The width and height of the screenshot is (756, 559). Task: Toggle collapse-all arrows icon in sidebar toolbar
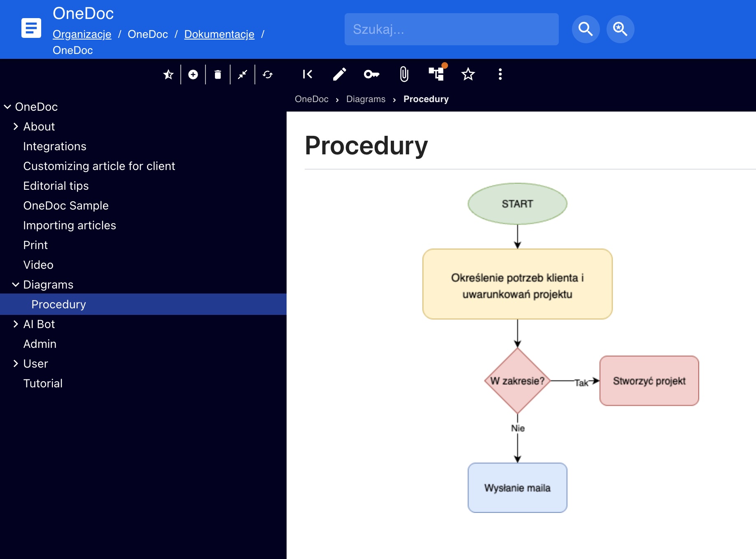coord(243,75)
